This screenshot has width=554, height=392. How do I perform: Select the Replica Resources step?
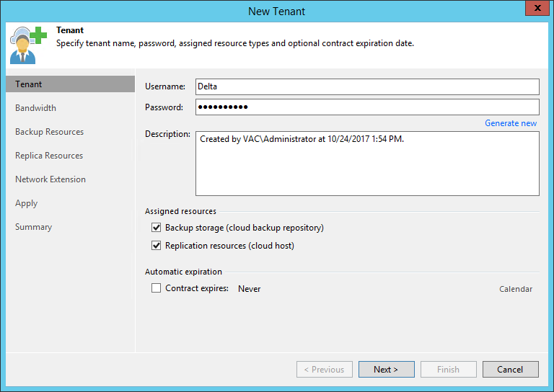tap(49, 156)
